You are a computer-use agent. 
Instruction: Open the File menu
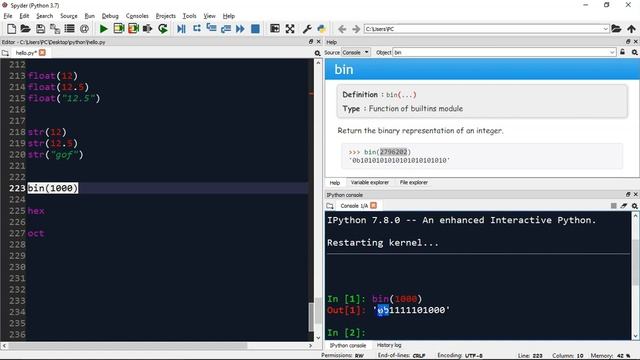(8, 16)
